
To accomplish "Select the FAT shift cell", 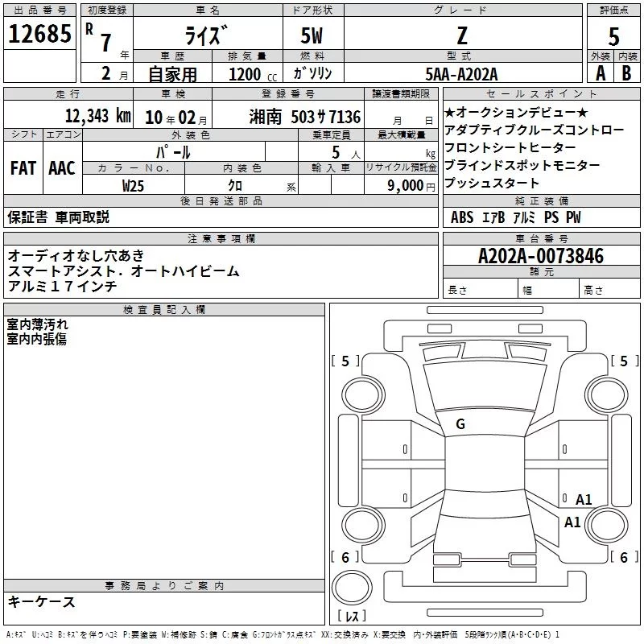I will pos(23,167).
